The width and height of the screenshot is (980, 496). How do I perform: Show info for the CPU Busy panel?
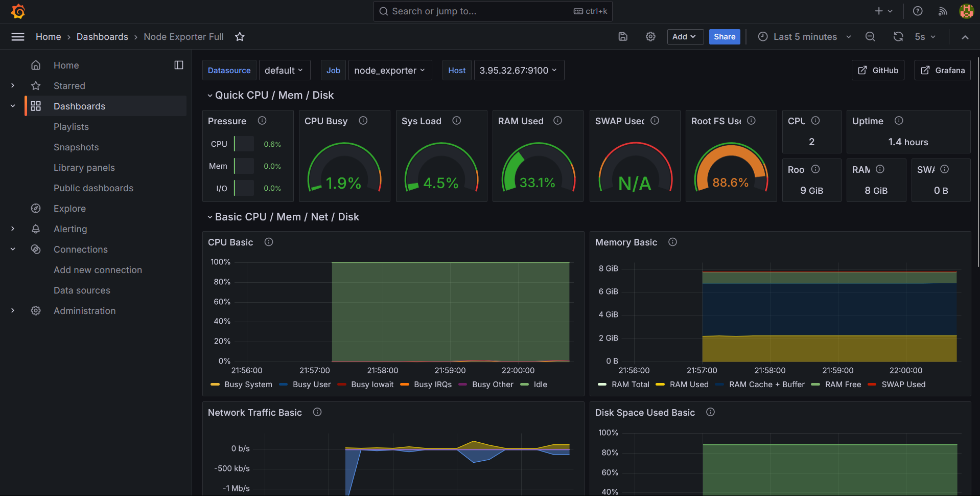363,121
